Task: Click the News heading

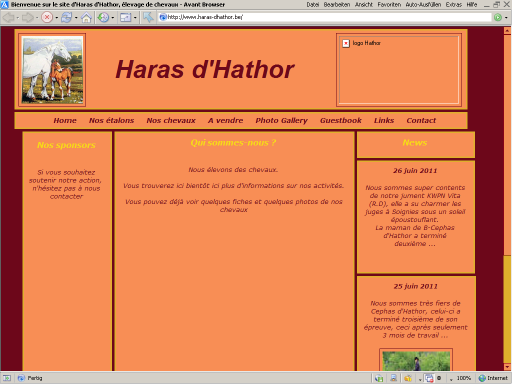Action: click(415, 143)
